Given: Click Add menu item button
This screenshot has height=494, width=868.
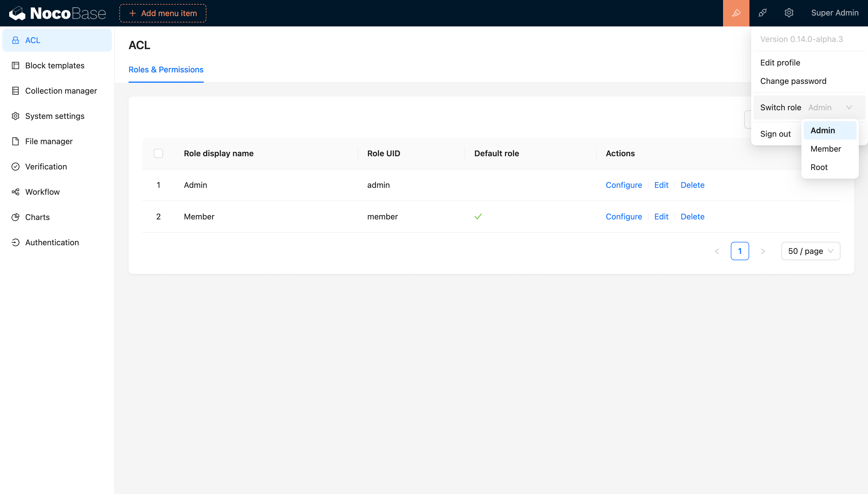Looking at the screenshot, I should (x=163, y=13).
